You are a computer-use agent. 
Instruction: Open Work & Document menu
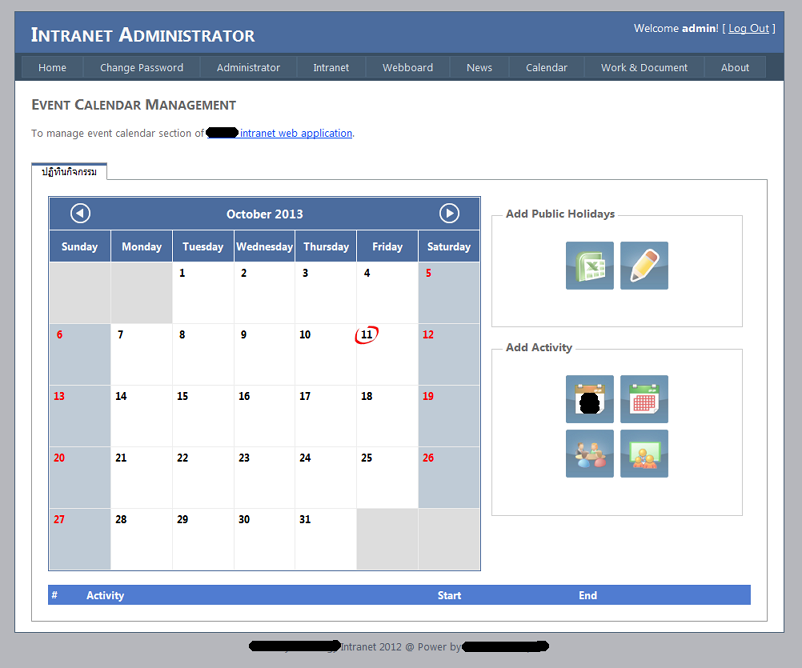click(644, 68)
